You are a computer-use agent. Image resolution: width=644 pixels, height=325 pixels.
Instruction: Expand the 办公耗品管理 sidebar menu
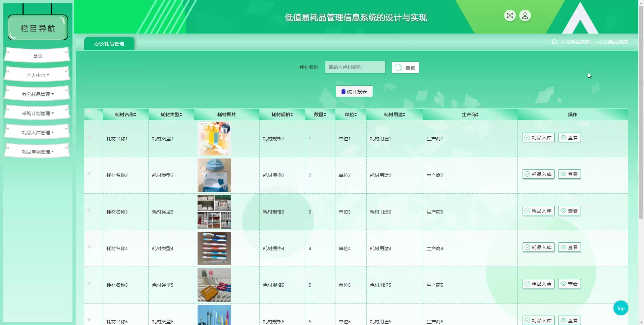click(37, 93)
